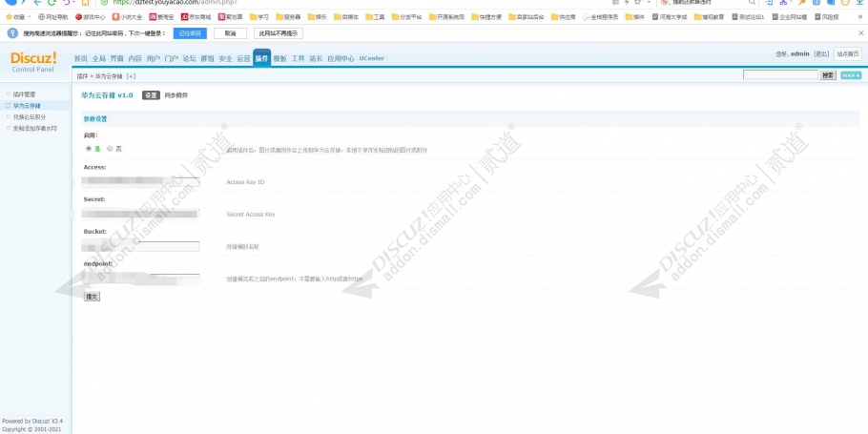The image size is (868, 434).
Task: Open the 群组 admin nav tab
Action: pyautogui.click(x=208, y=58)
